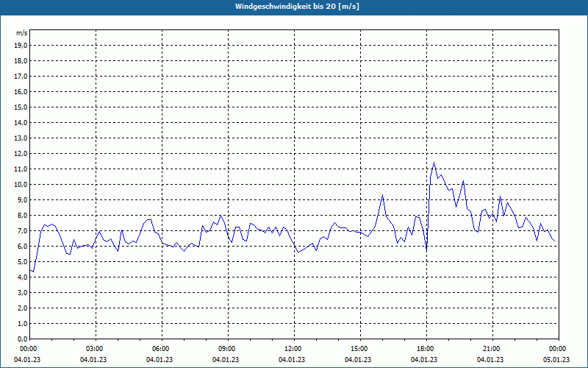Click the '05.01.23' date label
Screen dimensions: 588x368
coord(556,360)
